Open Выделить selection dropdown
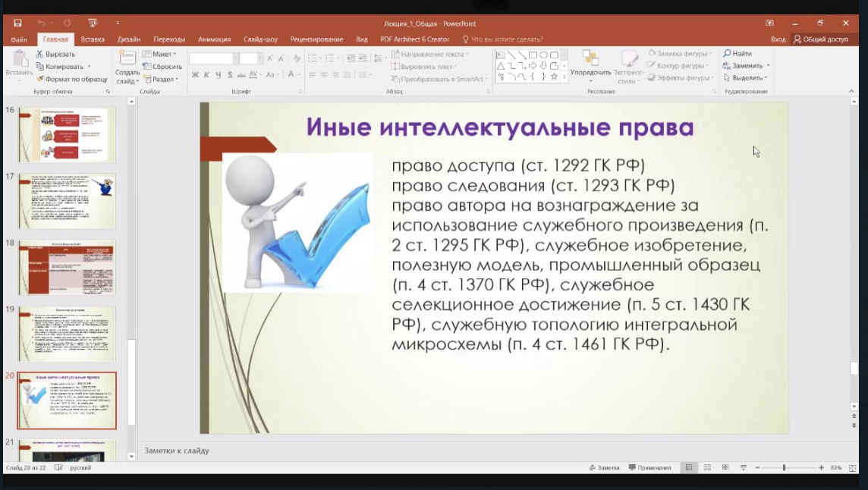The image size is (868, 490). pos(745,78)
